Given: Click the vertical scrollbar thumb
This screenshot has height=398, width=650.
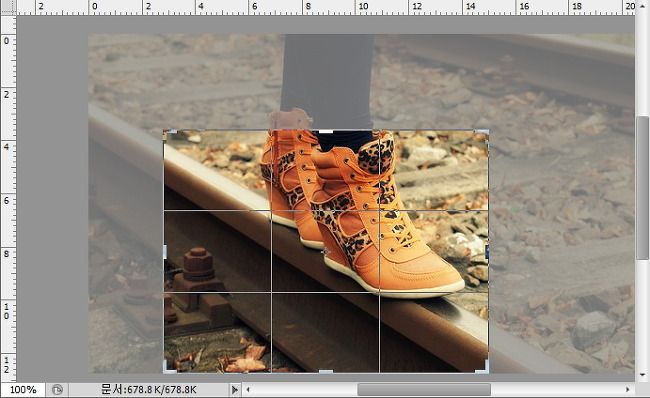Looking at the screenshot, I should pyautogui.click(x=643, y=188).
